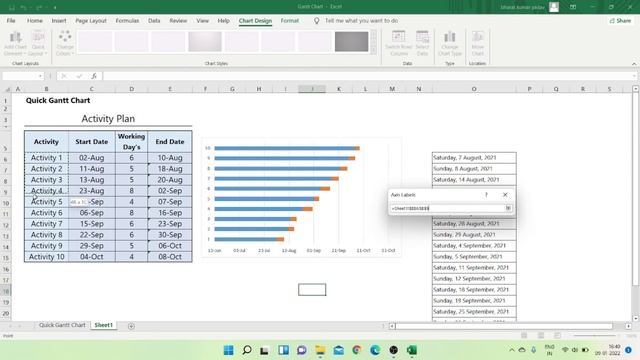Show hidden system tray icons chevron

pyautogui.click(x=511, y=350)
